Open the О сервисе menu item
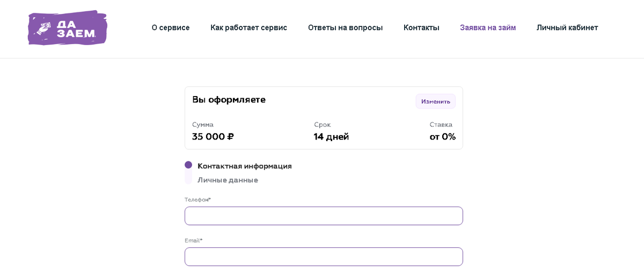Image resolution: width=644 pixels, height=279 pixels. [171, 27]
